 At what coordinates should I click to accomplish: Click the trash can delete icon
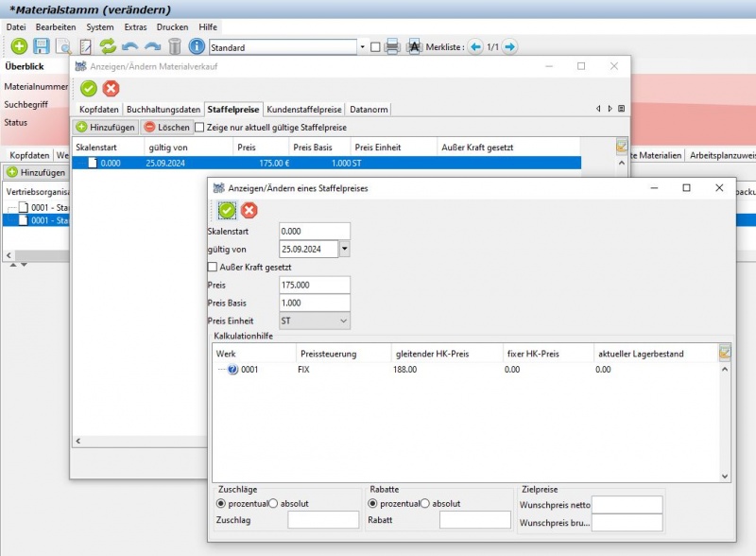tap(174, 46)
